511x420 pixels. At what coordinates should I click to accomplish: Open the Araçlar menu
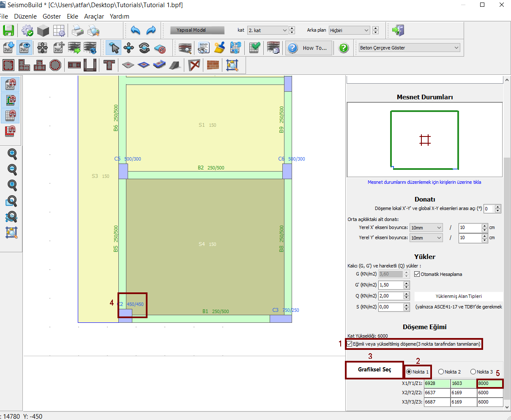pyautogui.click(x=94, y=16)
